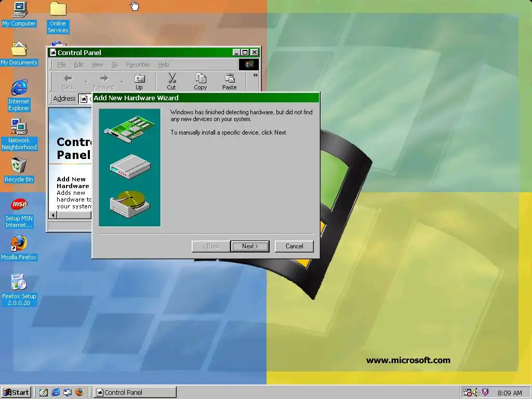
Task: Open the Help menu in Control Panel
Action: click(164, 64)
